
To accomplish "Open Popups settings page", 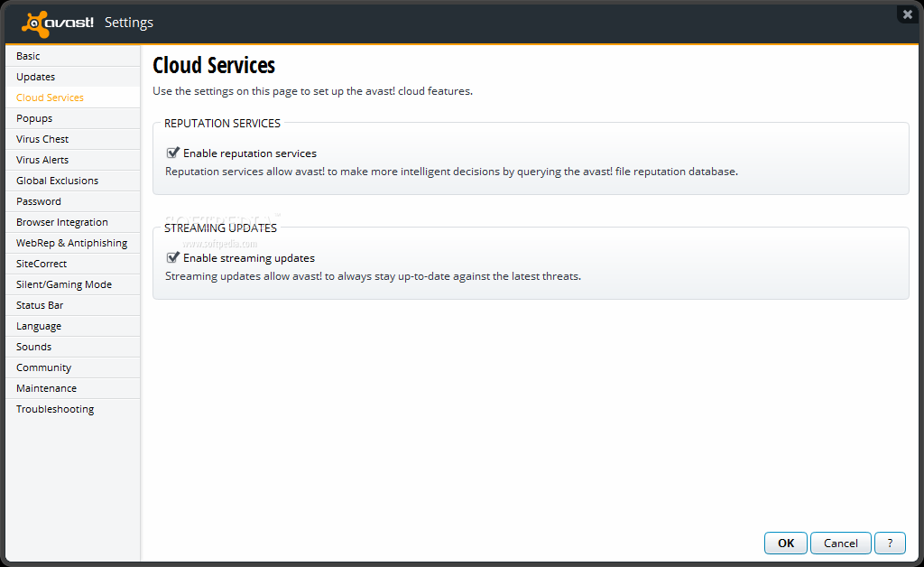I will coord(73,118).
